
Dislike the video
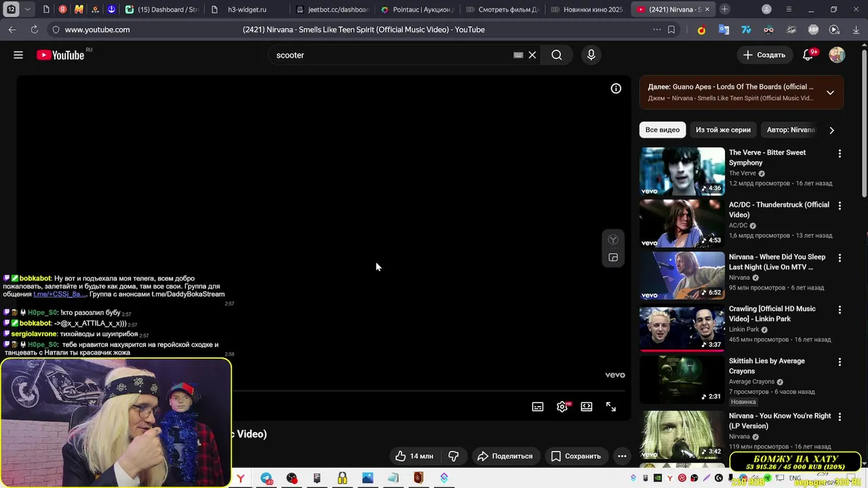(454, 456)
